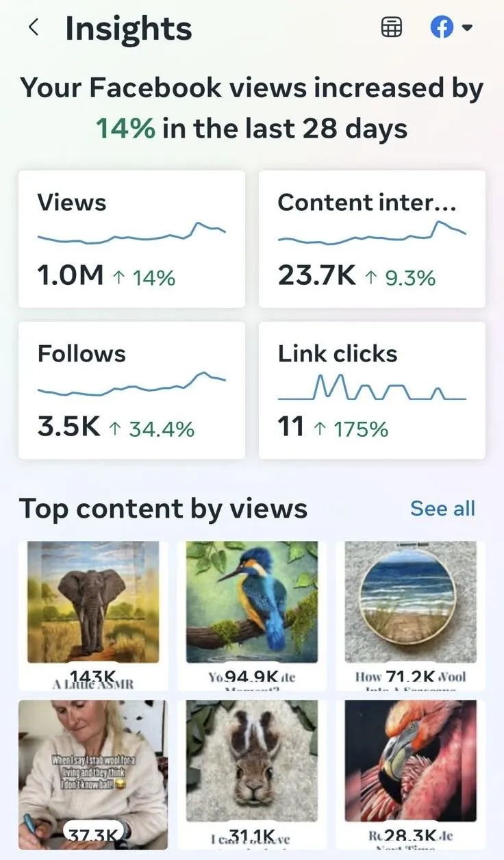Expand the platform dropdown arrow next to Facebook

click(x=467, y=28)
